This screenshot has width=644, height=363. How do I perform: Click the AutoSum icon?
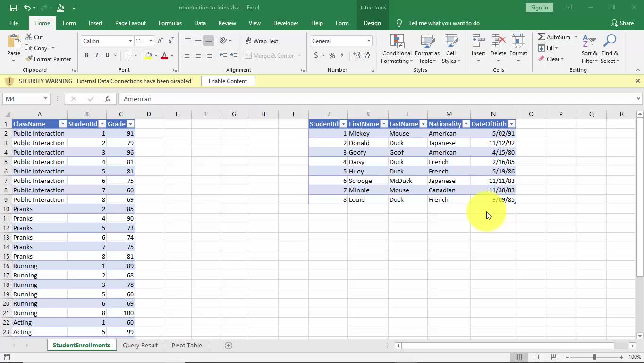point(542,37)
